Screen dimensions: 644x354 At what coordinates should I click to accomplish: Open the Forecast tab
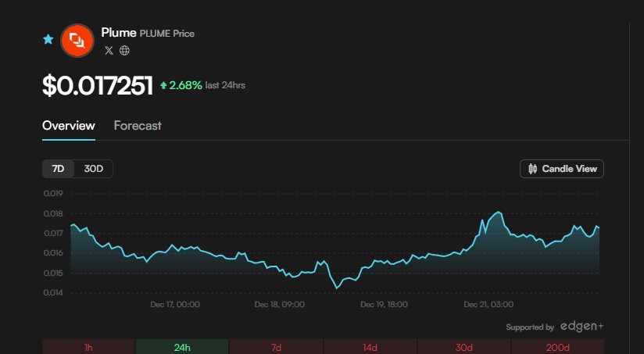point(138,126)
